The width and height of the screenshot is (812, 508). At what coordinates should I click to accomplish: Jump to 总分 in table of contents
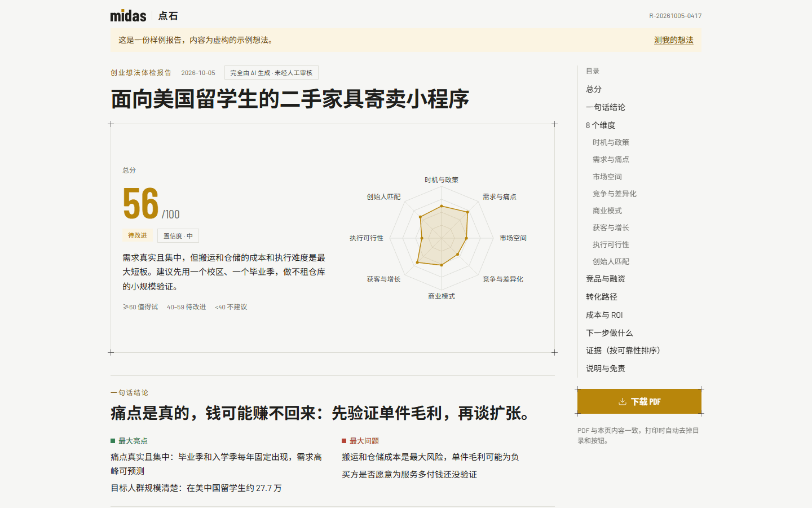coord(594,89)
